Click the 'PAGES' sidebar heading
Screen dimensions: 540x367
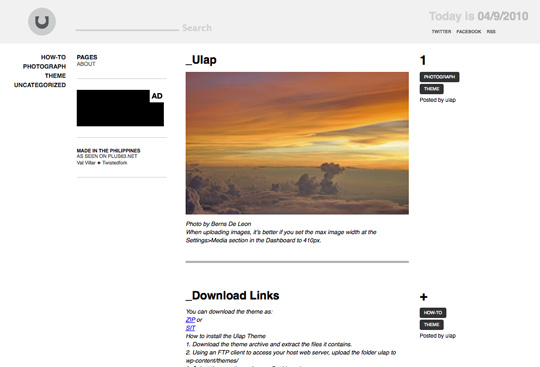coord(87,57)
